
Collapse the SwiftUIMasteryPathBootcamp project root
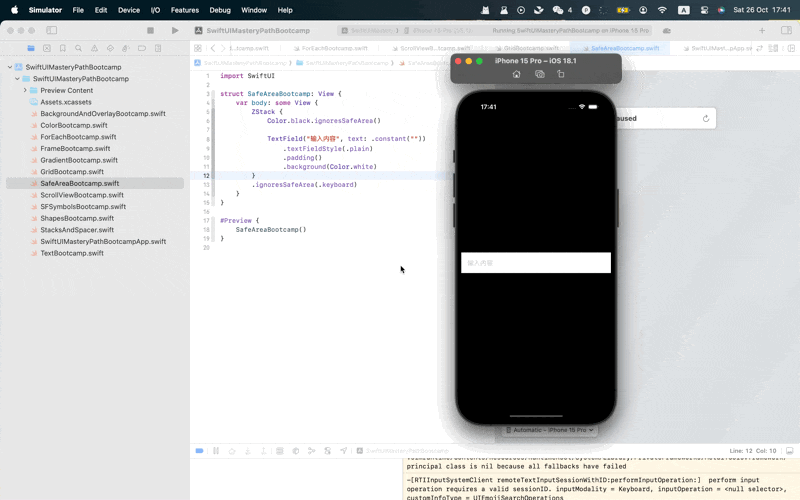click(10, 67)
